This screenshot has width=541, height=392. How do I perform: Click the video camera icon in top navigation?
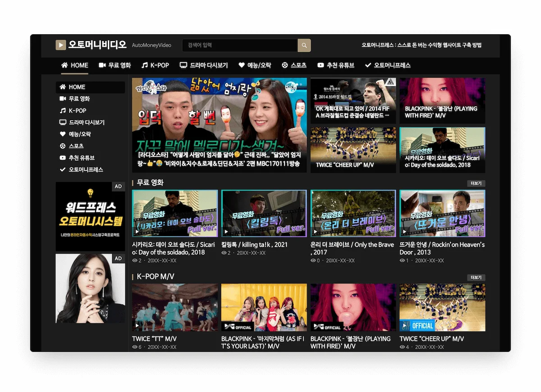click(102, 65)
